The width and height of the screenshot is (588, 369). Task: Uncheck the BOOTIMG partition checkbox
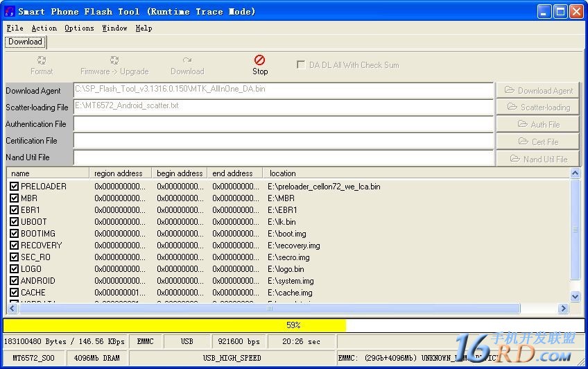[x=15, y=233]
